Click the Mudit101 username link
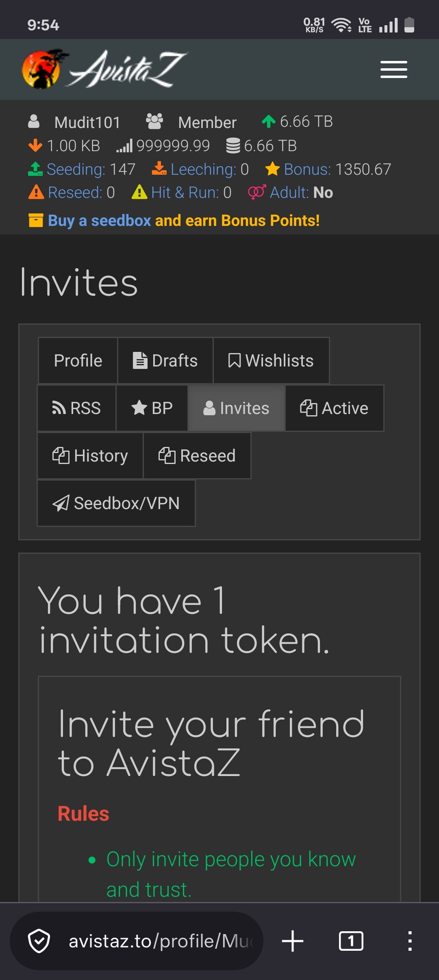The height and width of the screenshot is (980, 439). point(87,122)
